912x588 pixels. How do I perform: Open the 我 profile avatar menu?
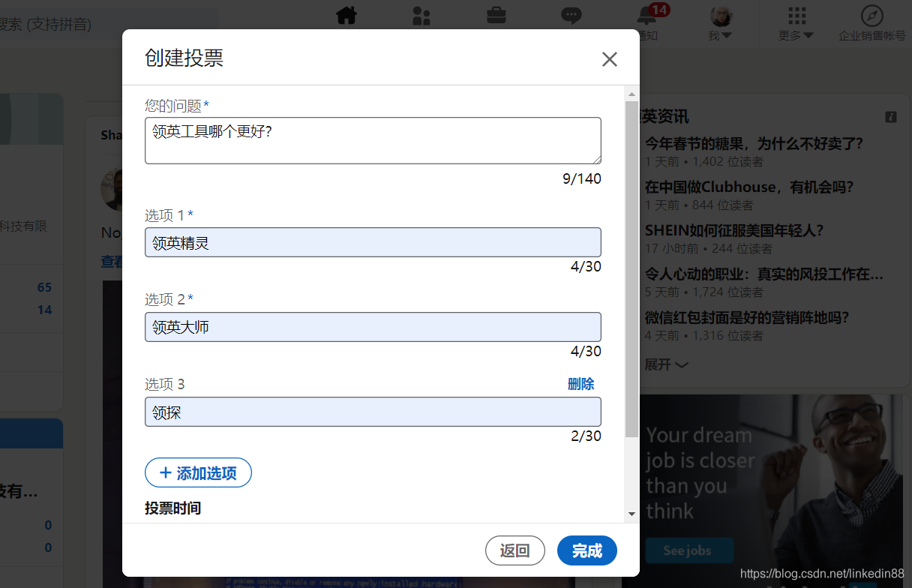click(721, 22)
